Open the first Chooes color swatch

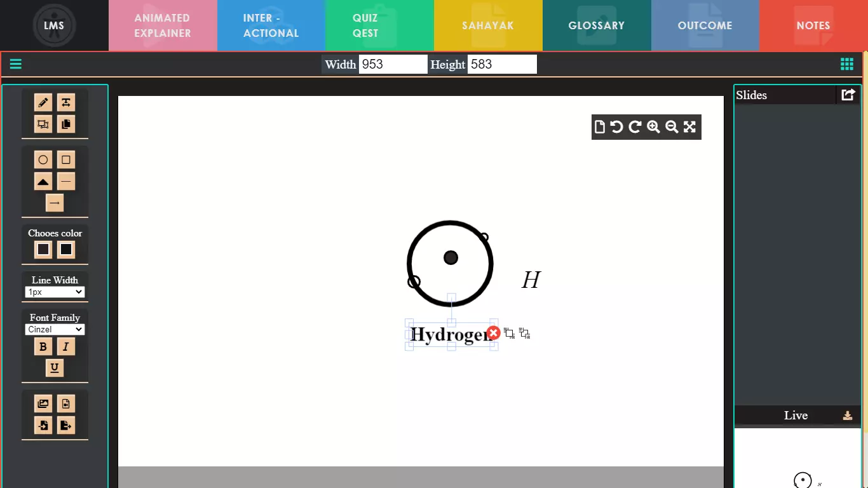(x=43, y=250)
